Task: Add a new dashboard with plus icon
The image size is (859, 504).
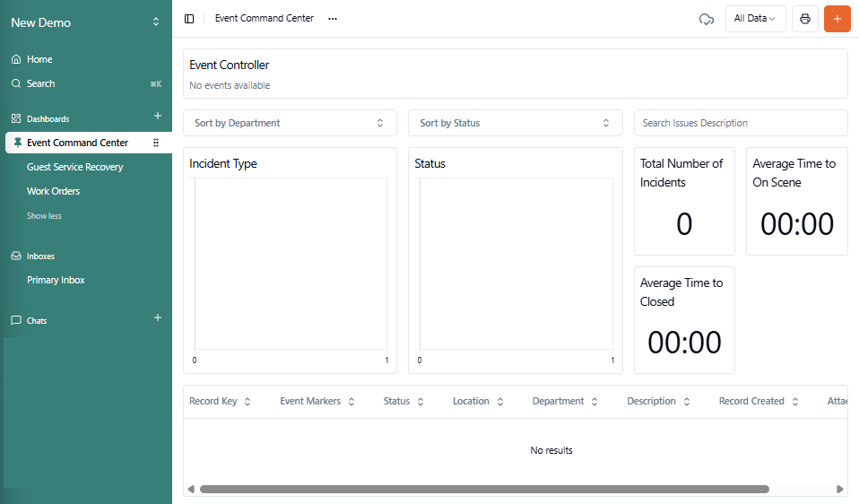Action: coord(158,117)
